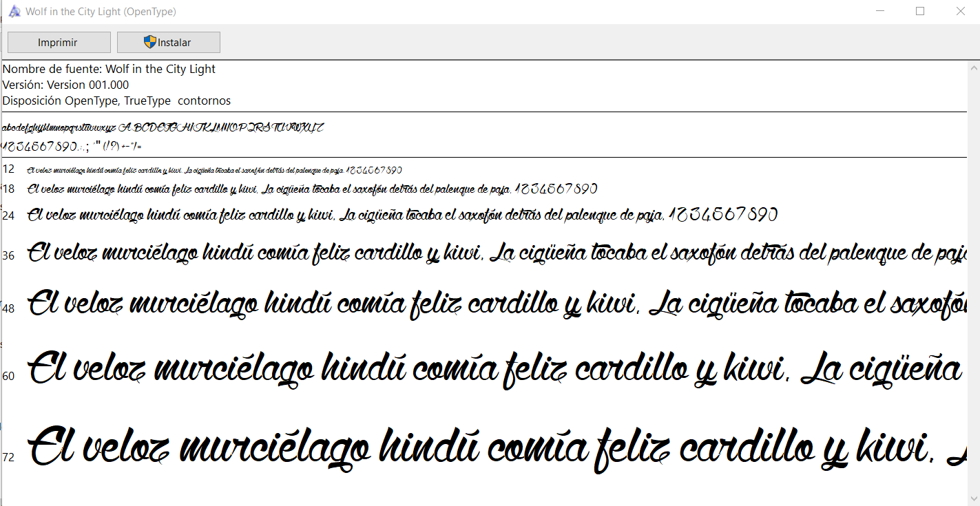Select the size 24 label
This screenshot has height=506, width=980.
click(x=9, y=214)
